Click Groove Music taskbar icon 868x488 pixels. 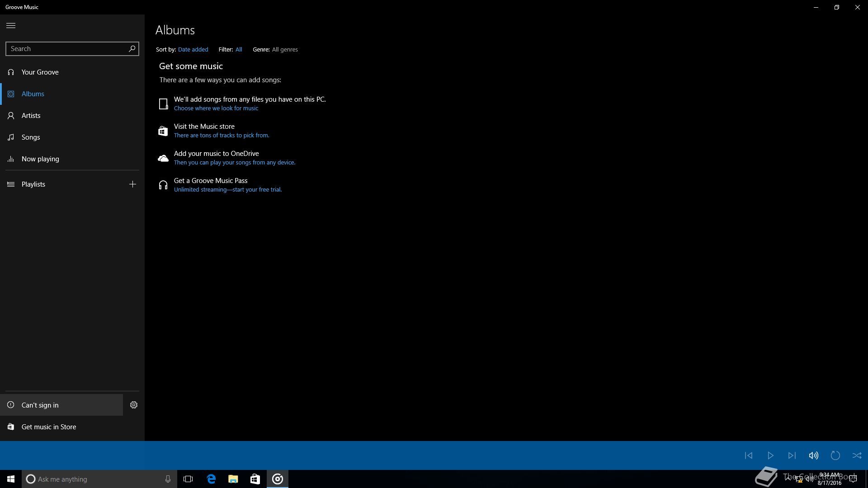pyautogui.click(x=278, y=479)
